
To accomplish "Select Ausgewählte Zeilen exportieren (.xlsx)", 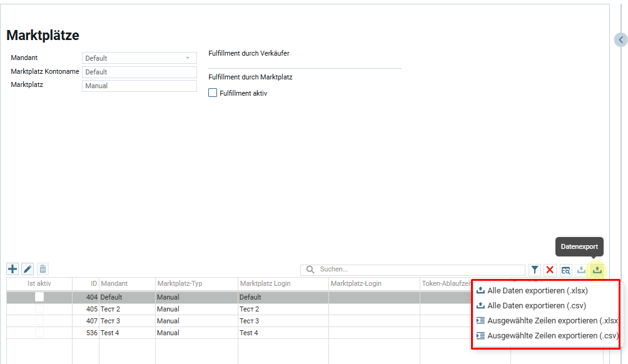I will tap(552, 321).
